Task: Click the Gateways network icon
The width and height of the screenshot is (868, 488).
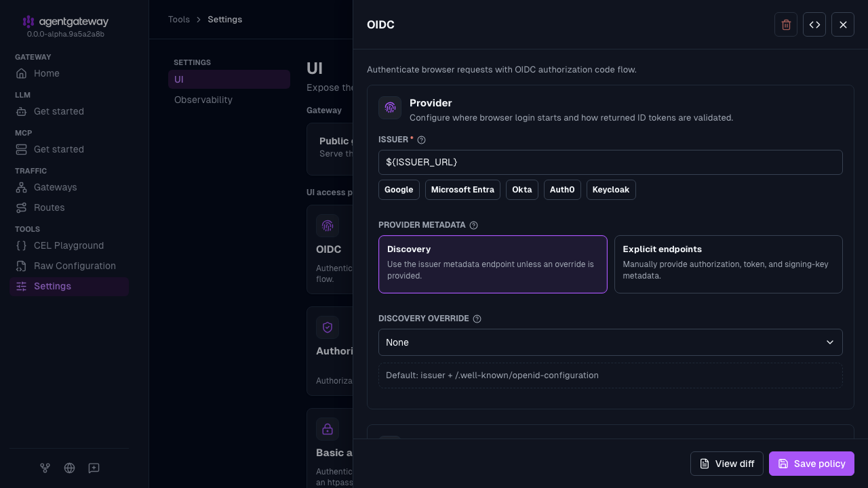Action: [22, 187]
